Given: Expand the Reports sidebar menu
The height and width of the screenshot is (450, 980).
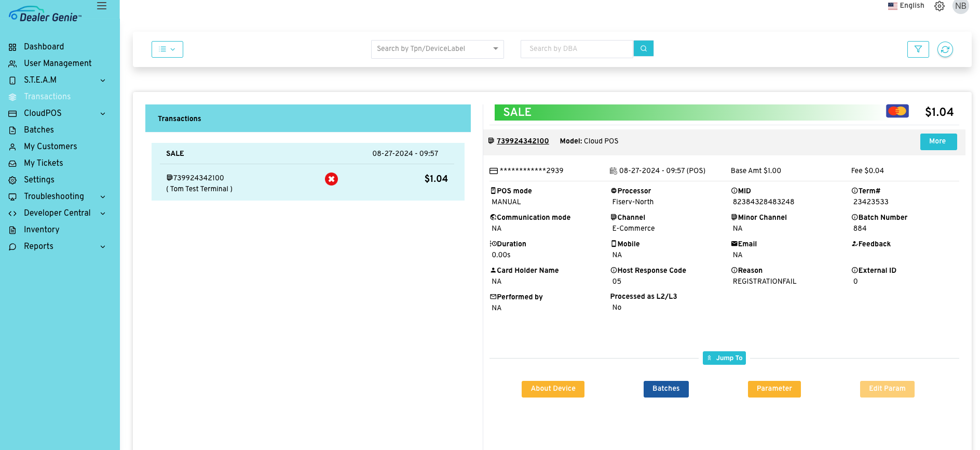Looking at the screenshot, I should coord(57,246).
